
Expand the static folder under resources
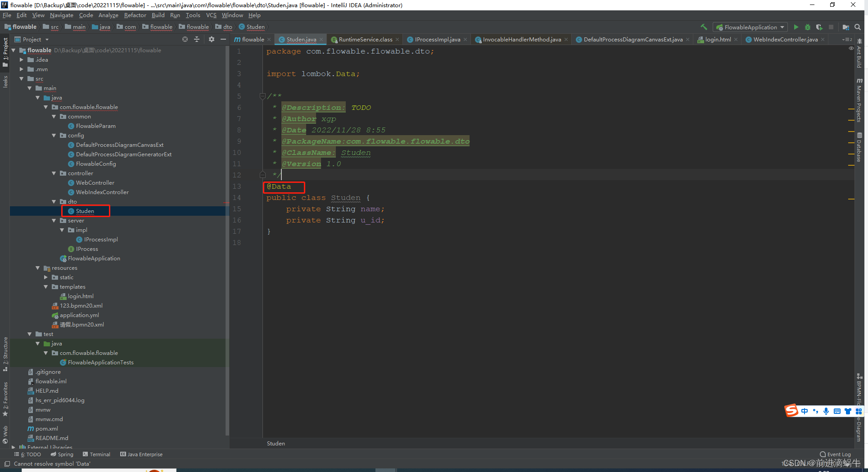coord(45,277)
